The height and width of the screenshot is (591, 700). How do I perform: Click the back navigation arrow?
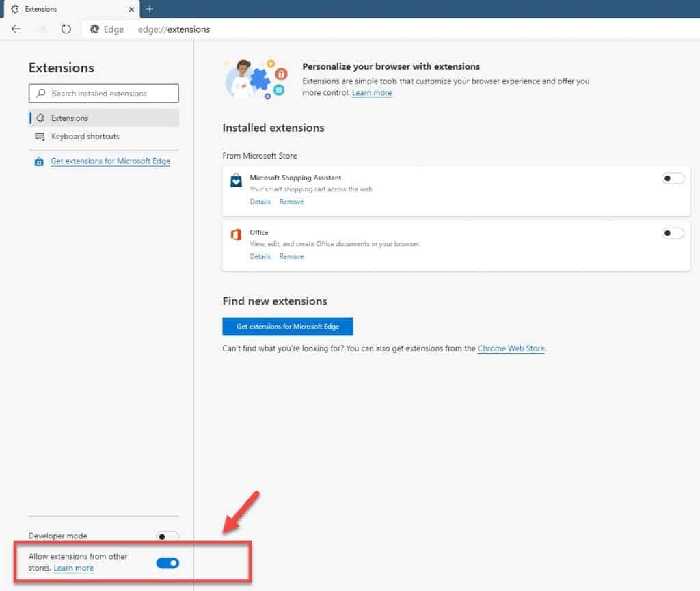click(15, 29)
